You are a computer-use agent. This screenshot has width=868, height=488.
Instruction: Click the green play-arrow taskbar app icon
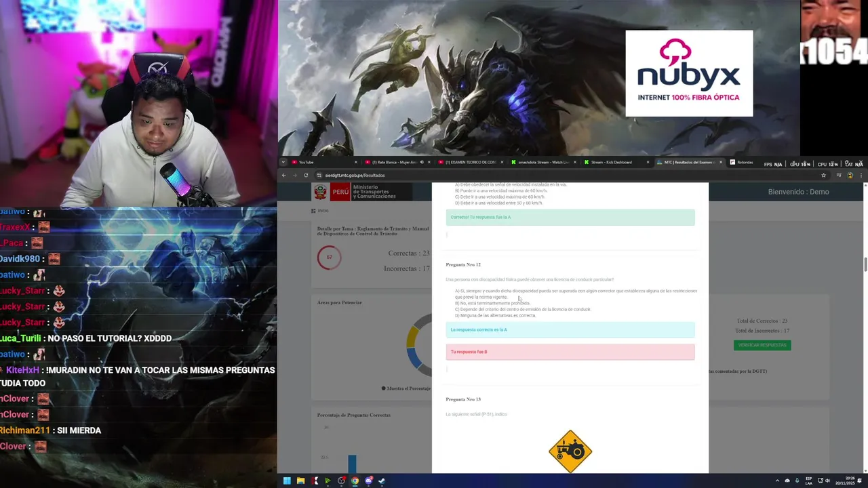tap(328, 481)
